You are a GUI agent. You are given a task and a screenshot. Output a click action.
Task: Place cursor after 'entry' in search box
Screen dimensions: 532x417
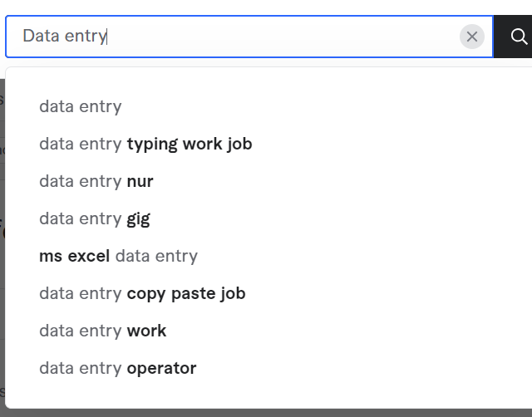107,37
